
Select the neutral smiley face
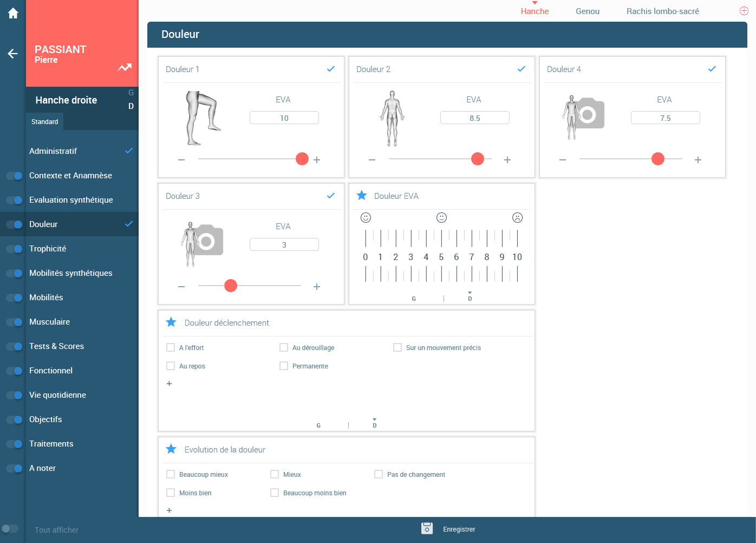tap(442, 217)
